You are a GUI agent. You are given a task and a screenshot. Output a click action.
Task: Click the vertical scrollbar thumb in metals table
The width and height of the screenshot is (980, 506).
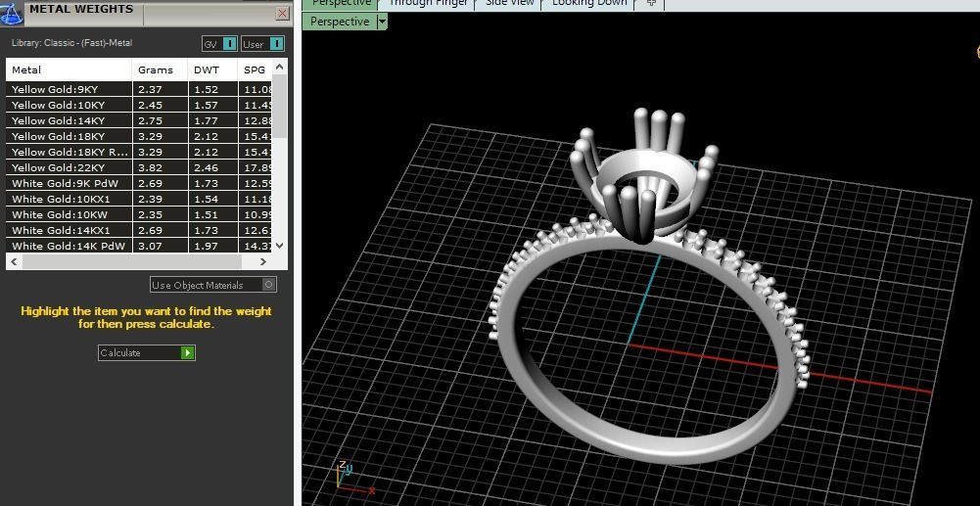279,107
